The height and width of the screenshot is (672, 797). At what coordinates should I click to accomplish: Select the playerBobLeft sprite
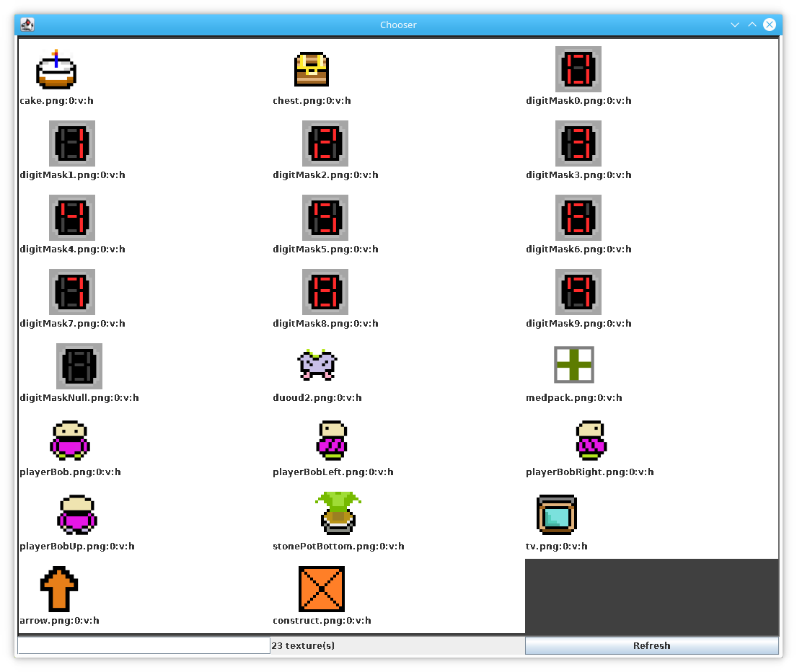(332, 440)
